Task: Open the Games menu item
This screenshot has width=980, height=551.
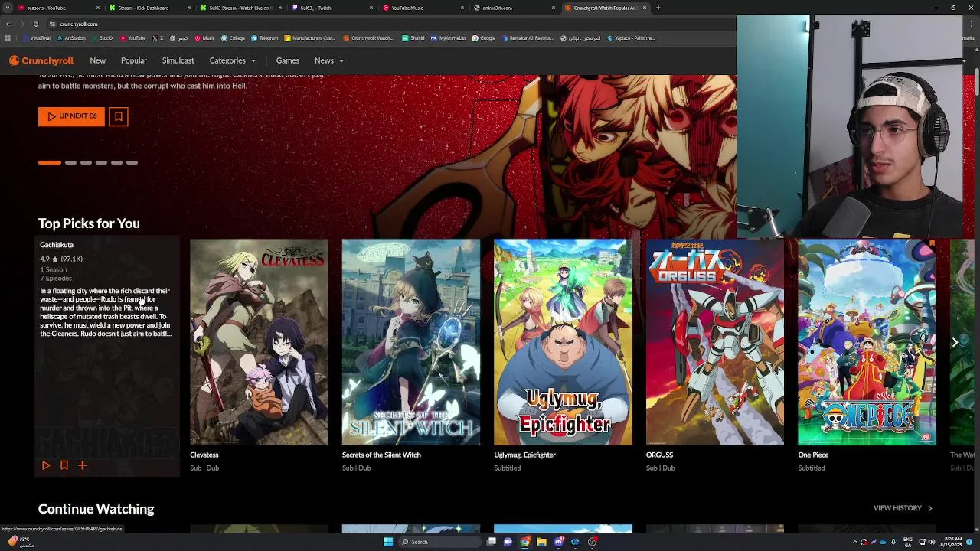Action: (x=288, y=60)
